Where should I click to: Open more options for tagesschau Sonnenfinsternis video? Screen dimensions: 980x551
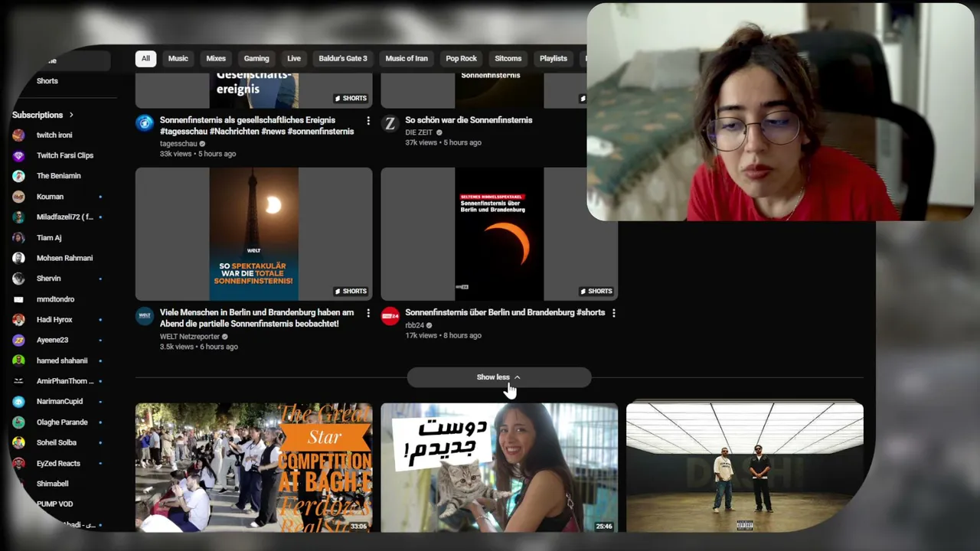368,121
